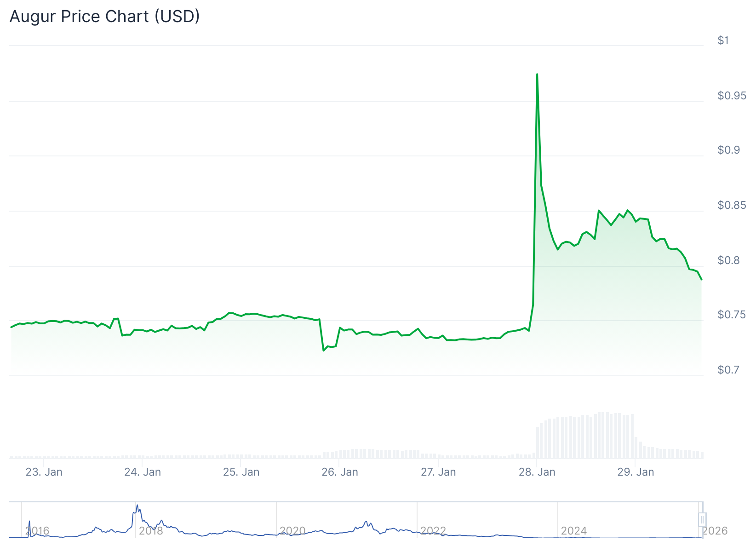Click the 27. Jan x-axis label
This screenshot has width=756, height=552.
point(438,472)
